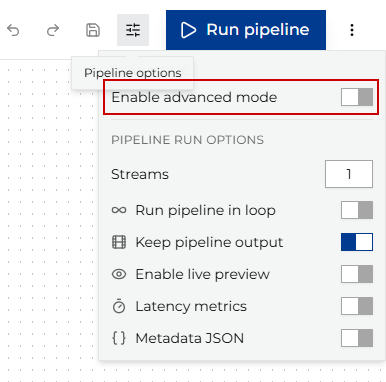Click the Pipeline options tooltip text
This screenshot has width=386, height=382.
(133, 73)
